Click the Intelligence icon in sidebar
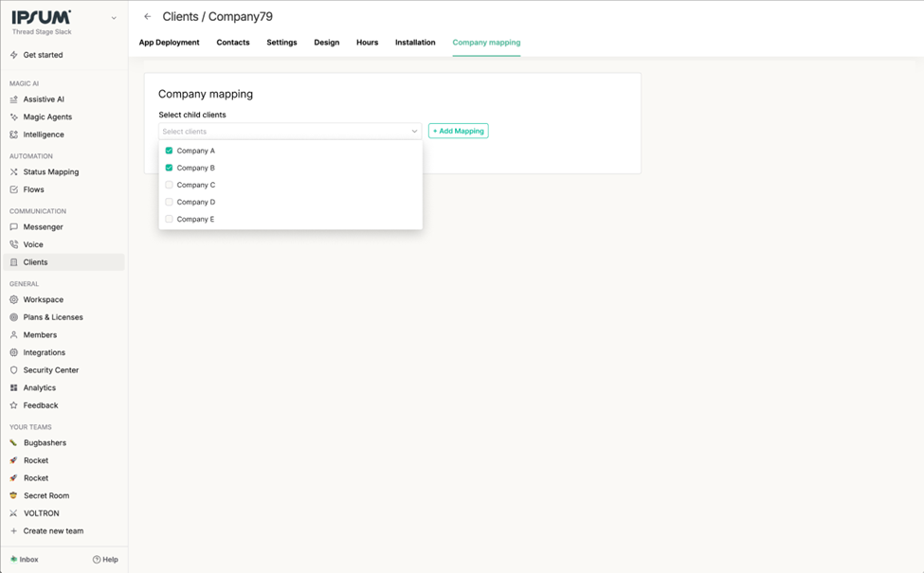The image size is (924, 573). (x=13, y=134)
